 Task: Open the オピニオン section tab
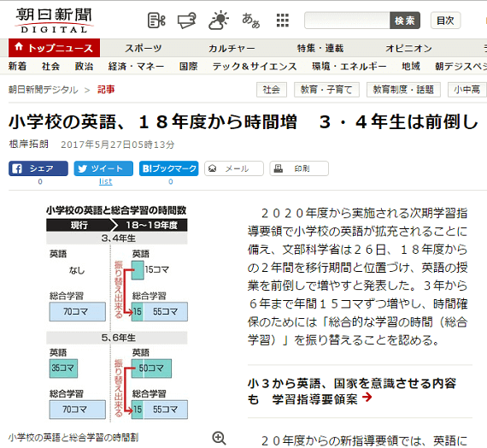tap(408, 48)
